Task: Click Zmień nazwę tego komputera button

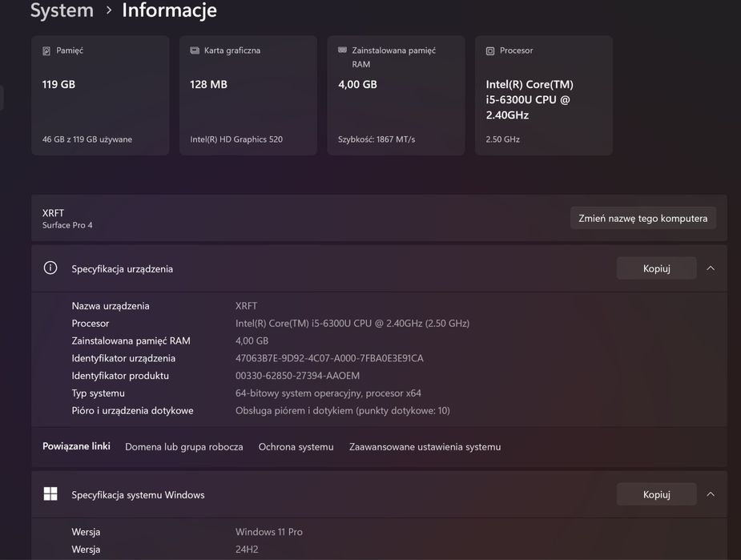Action: coord(642,218)
